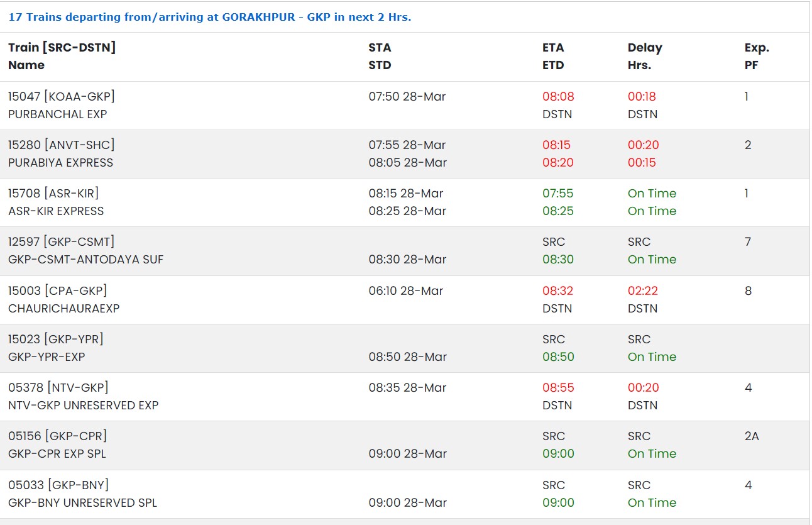Click ETA '08:15' for Purabiya Express

click(558, 145)
